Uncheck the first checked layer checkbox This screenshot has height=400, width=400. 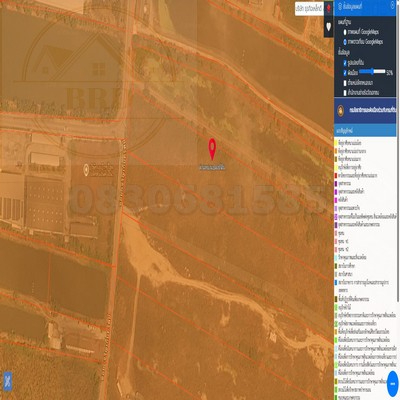[x=345, y=63]
